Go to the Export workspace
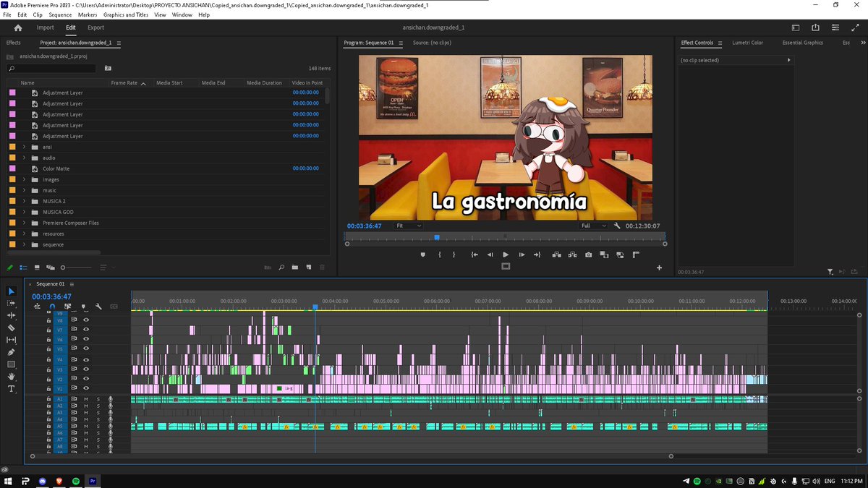The height and width of the screenshot is (488, 868). click(x=96, y=27)
